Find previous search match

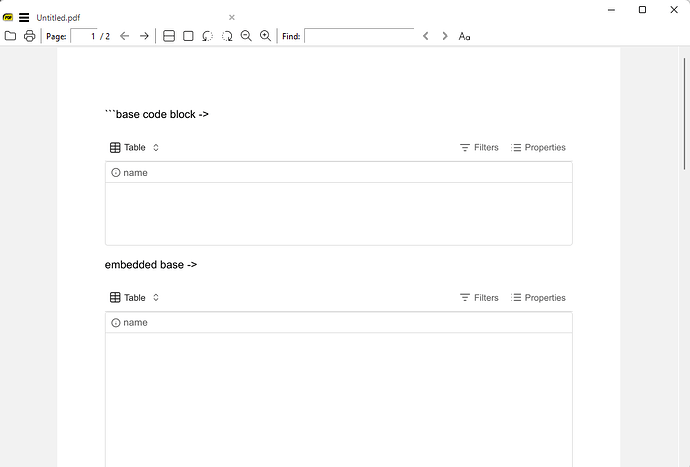(x=426, y=36)
